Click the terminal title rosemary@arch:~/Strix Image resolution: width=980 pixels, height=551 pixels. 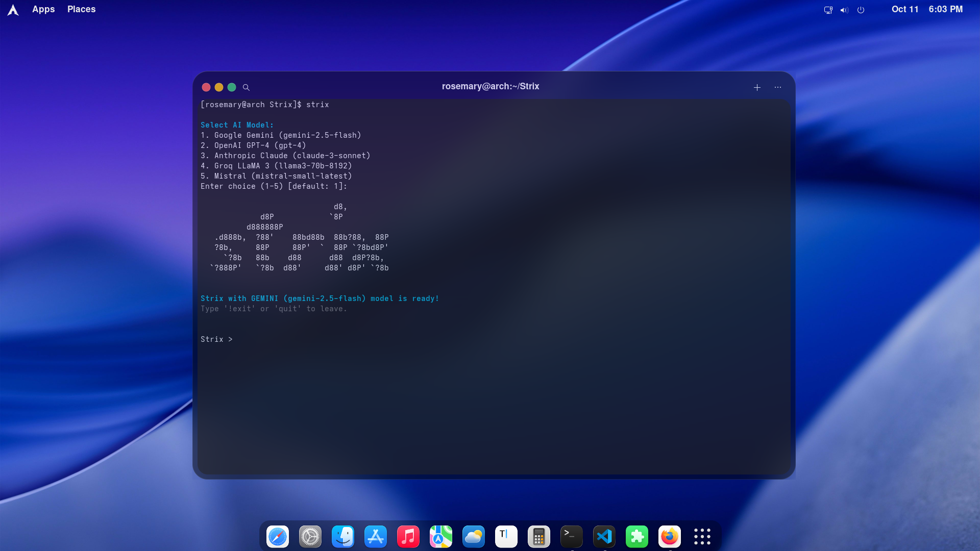490,86
